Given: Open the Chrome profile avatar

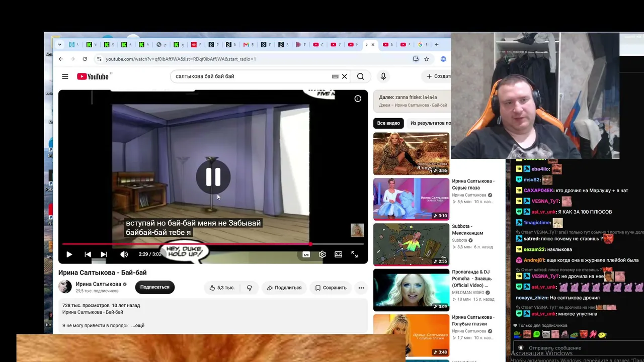Looking at the screenshot, I should [443, 59].
